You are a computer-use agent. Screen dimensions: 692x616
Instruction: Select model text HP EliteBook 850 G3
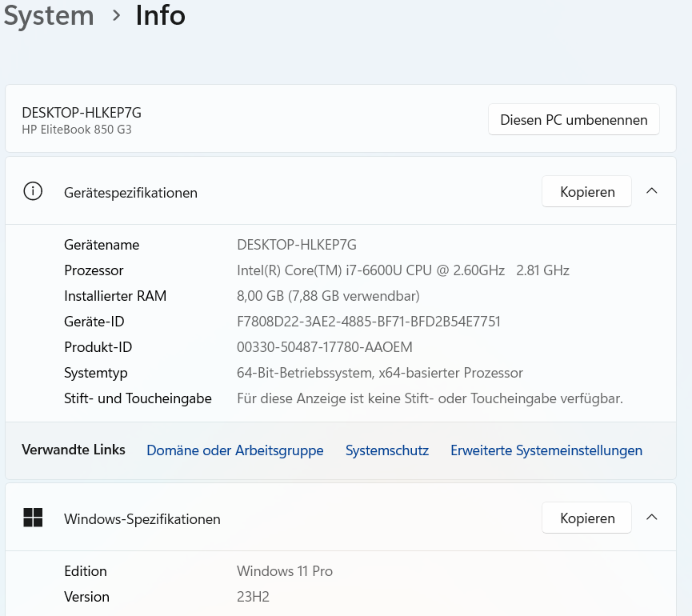(x=77, y=130)
